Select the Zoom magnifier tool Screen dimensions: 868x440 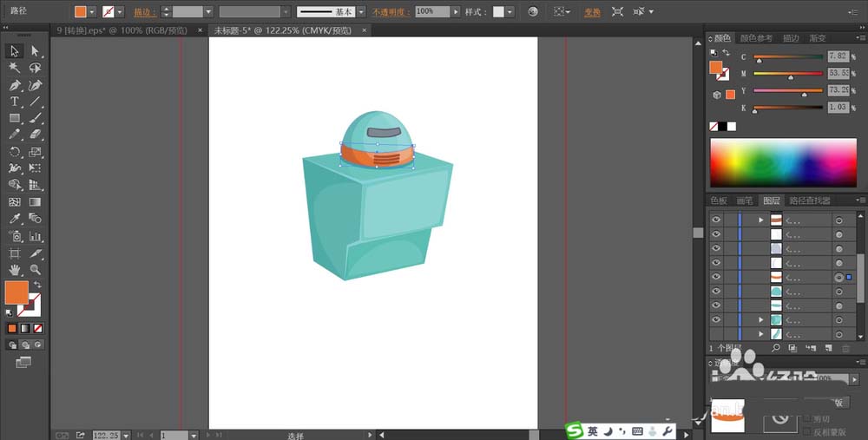[x=36, y=270]
